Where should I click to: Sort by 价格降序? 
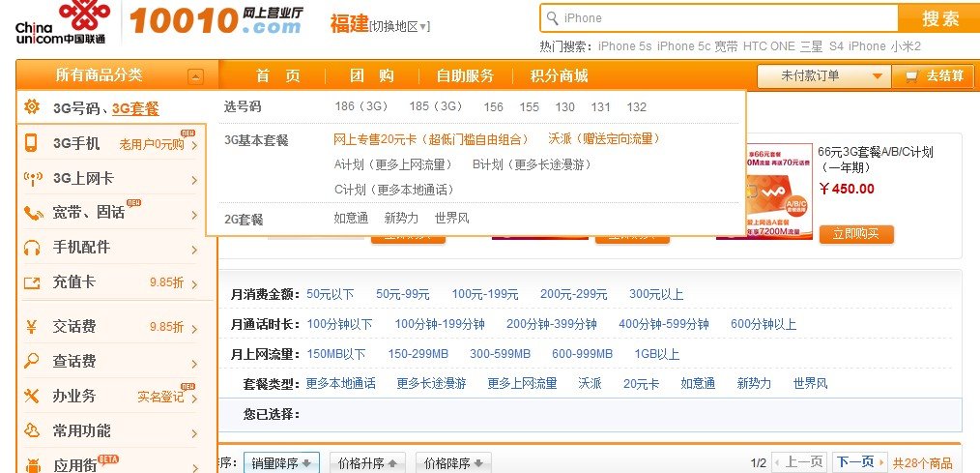[453, 463]
